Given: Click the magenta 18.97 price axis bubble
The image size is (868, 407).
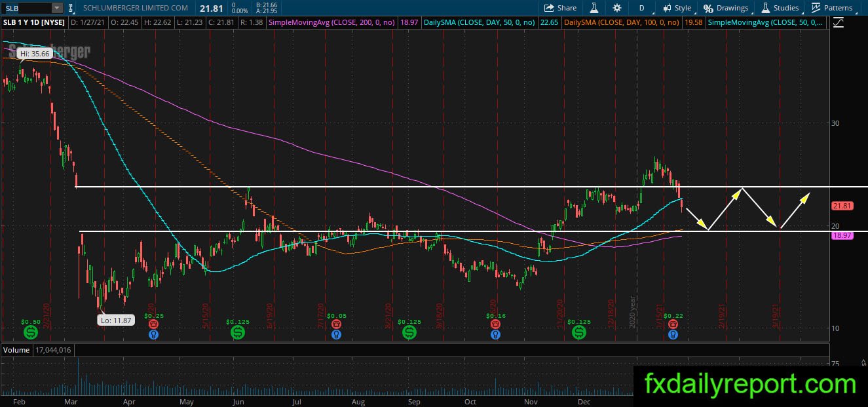Looking at the screenshot, I should [842, 235].
